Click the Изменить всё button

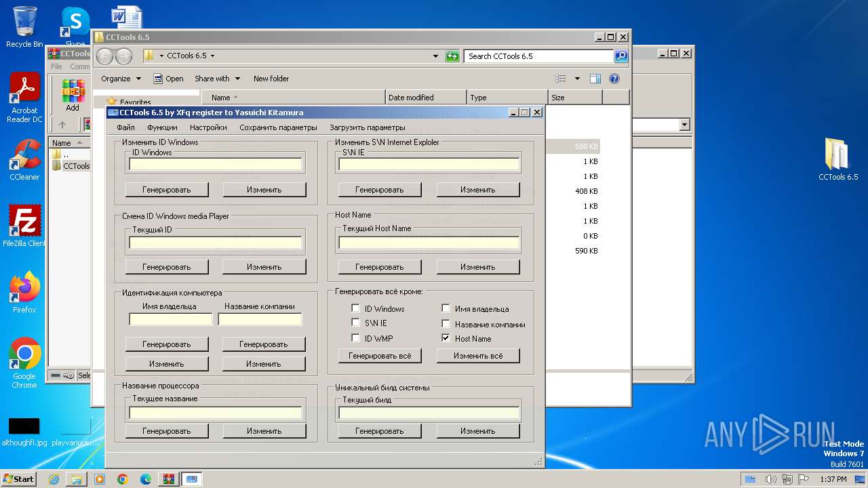click(478, 356)
